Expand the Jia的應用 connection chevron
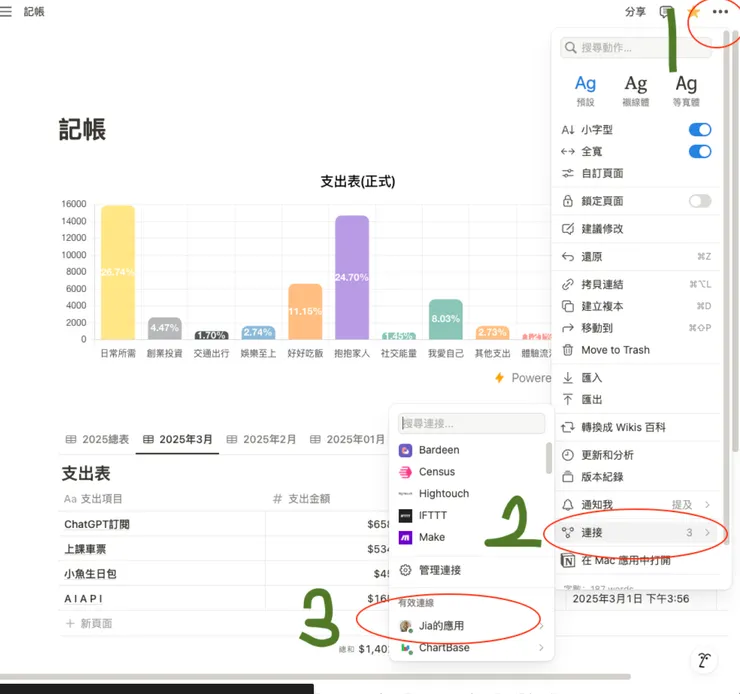This screenshot has height=694, width=740. point(541,627)
